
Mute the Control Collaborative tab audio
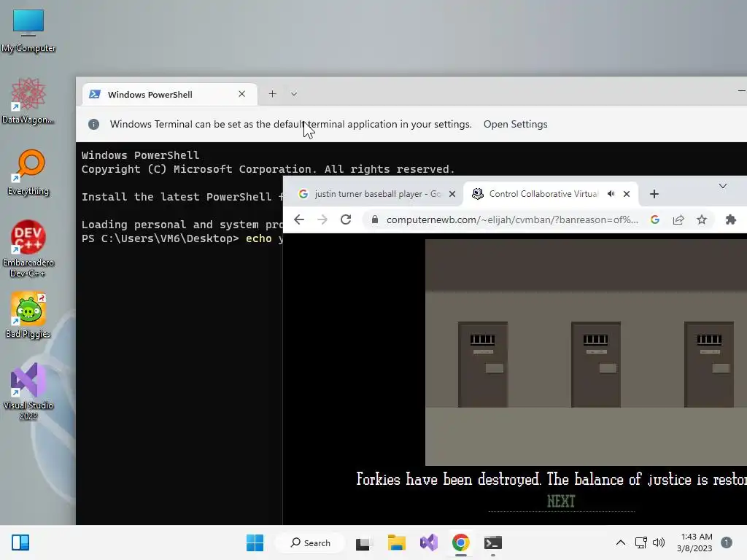(x=611, y=194)
